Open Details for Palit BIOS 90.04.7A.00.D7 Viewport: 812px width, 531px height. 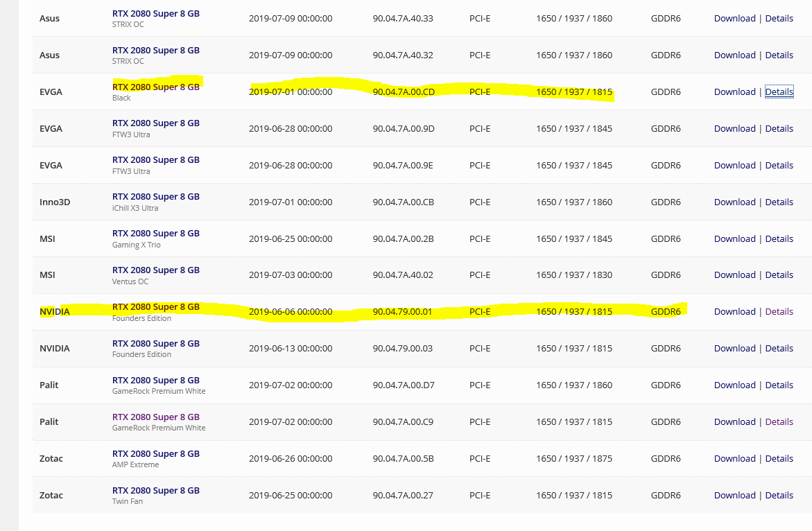click(x=779, y=385)
